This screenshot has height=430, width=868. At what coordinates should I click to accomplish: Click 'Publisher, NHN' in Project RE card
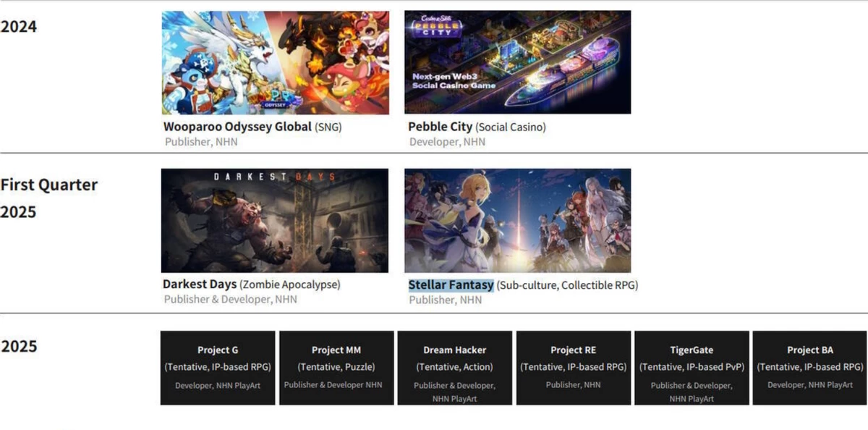click(x=574, y=385)
